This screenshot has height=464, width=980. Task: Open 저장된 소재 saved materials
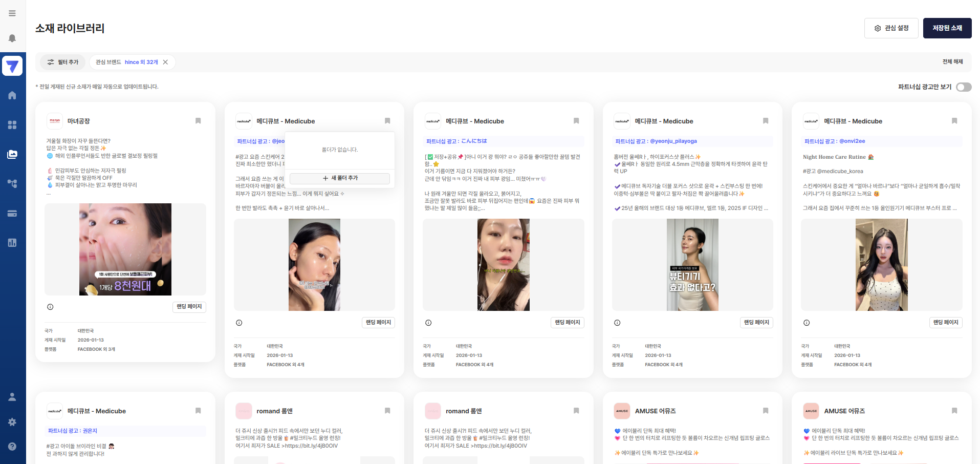point(947,28)
